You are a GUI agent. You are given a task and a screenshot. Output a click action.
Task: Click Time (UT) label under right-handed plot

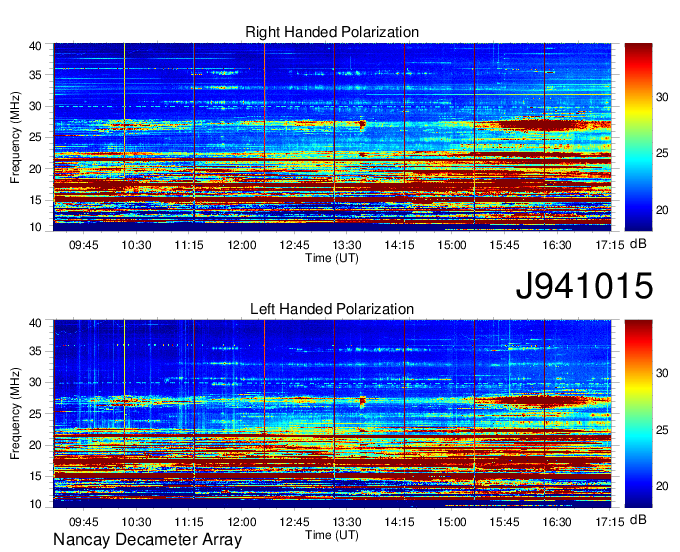coord(332,258)
